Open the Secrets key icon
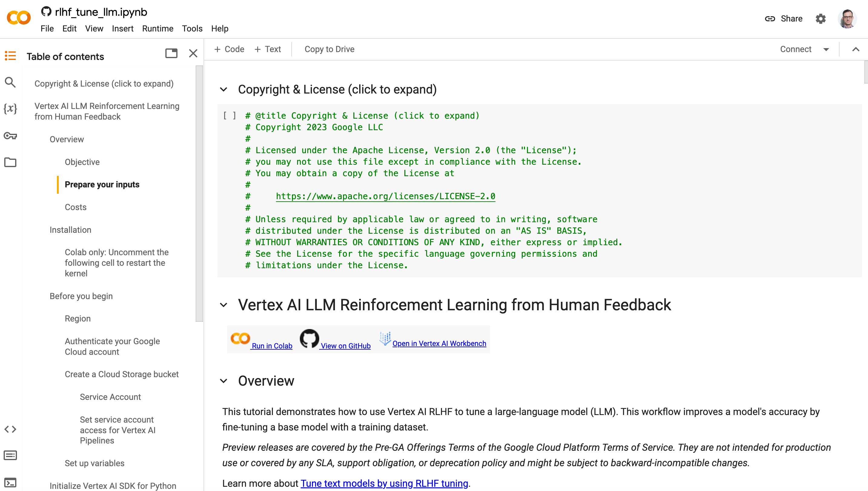 [x=10, y=136]
